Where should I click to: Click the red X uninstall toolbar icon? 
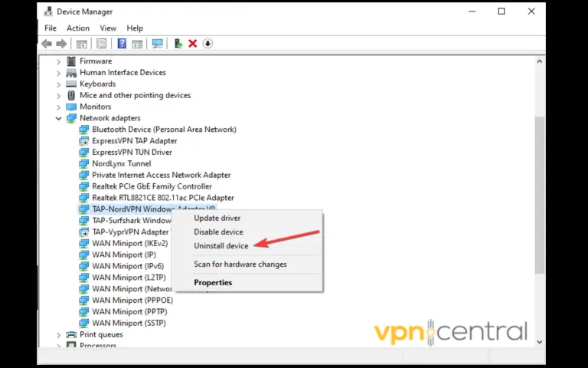coord(193,44)
